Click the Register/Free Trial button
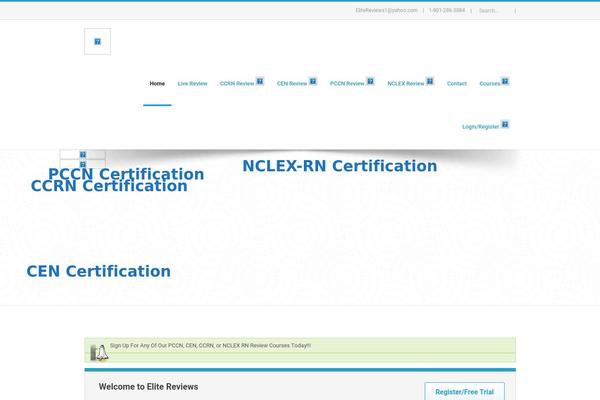 click(x=465, y=392)
